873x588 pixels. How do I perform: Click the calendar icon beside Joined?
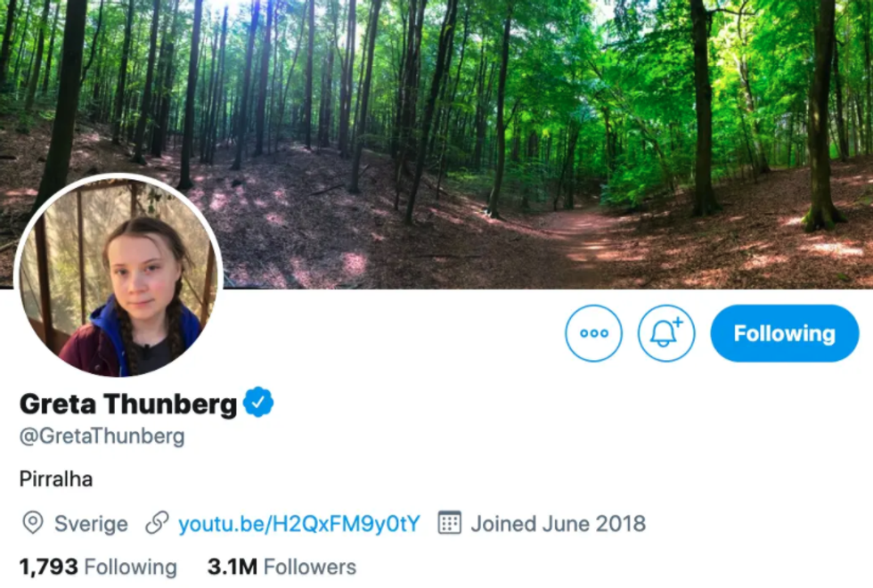[450, 523]
